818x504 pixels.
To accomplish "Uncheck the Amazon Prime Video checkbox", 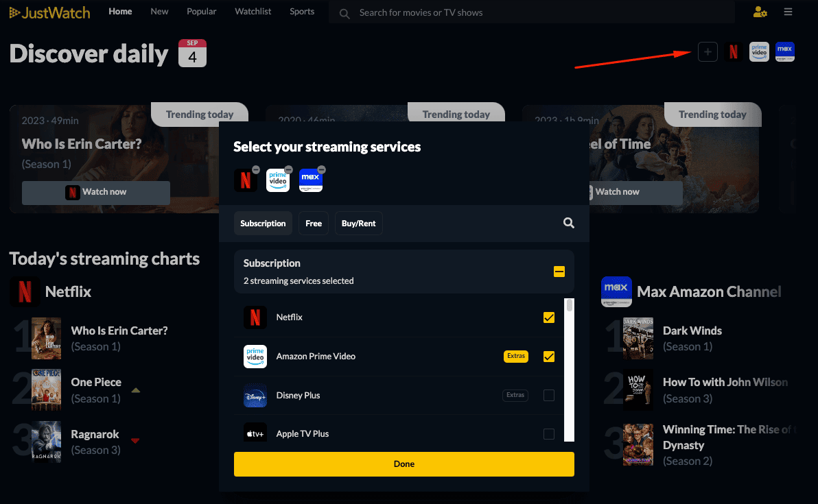I will pyautogui.click(x=549, y=357).
